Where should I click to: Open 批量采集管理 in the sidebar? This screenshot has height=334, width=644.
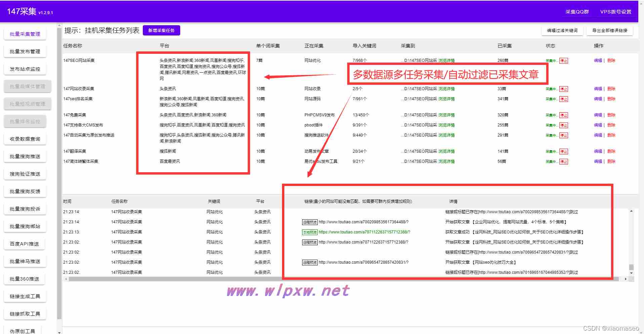click(x=25, y=34)
